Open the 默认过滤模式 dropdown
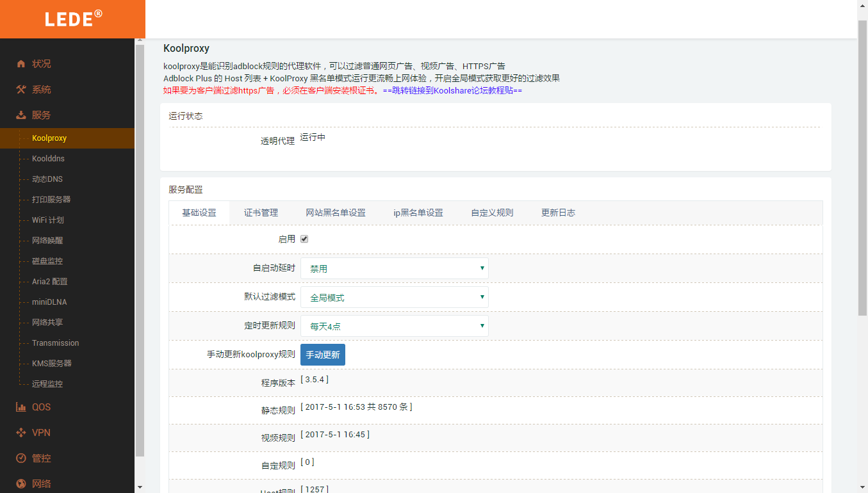Screen dimensions: 868x493 point(394,297)
